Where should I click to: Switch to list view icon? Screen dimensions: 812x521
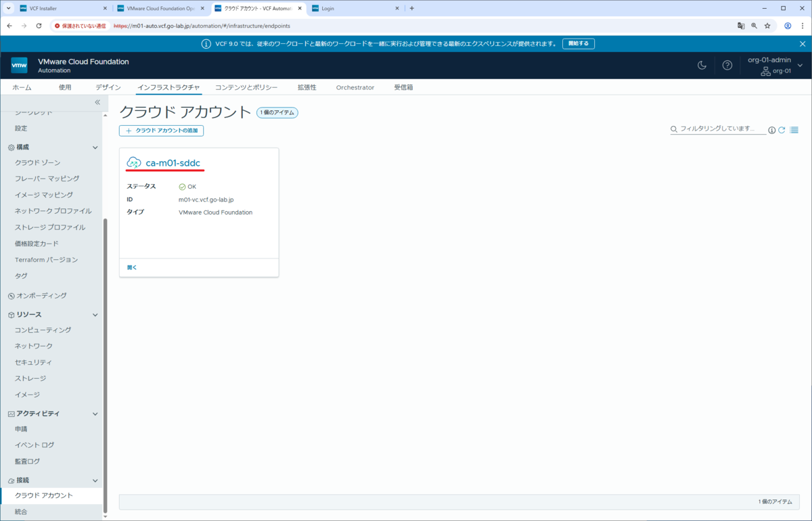pos(794,130)
